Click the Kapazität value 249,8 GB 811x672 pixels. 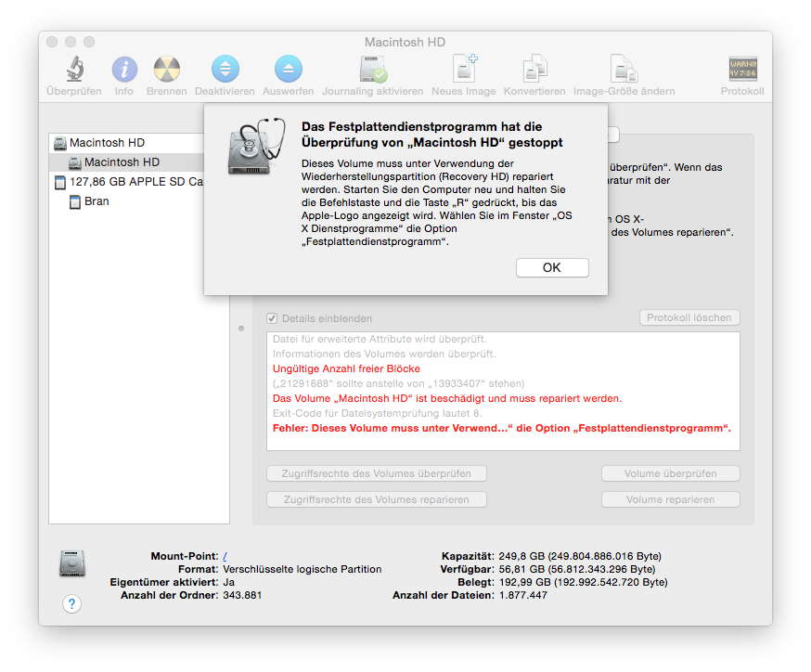coord(580,556)
